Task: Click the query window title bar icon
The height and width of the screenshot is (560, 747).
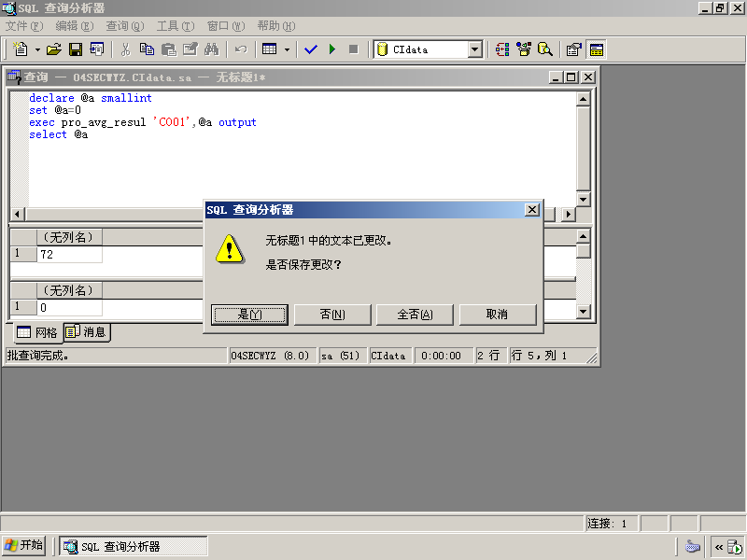Action: click(14, 77)
